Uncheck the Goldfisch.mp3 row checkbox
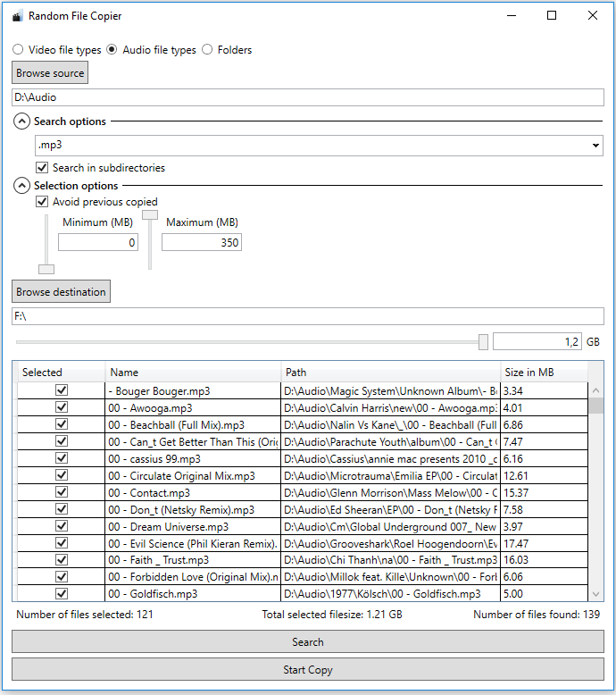The image size is (616, 695). pos(62,593)
